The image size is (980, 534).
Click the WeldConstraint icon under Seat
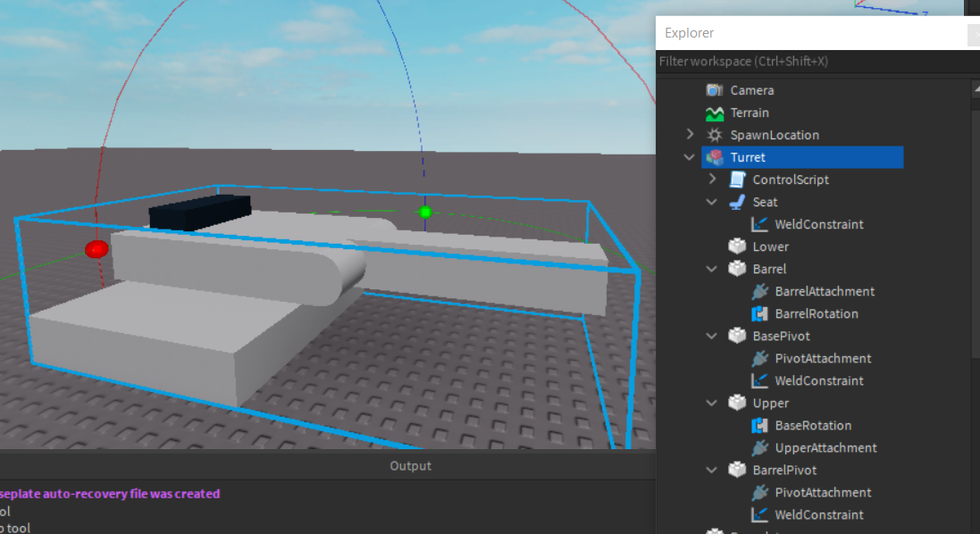(759, 223)
